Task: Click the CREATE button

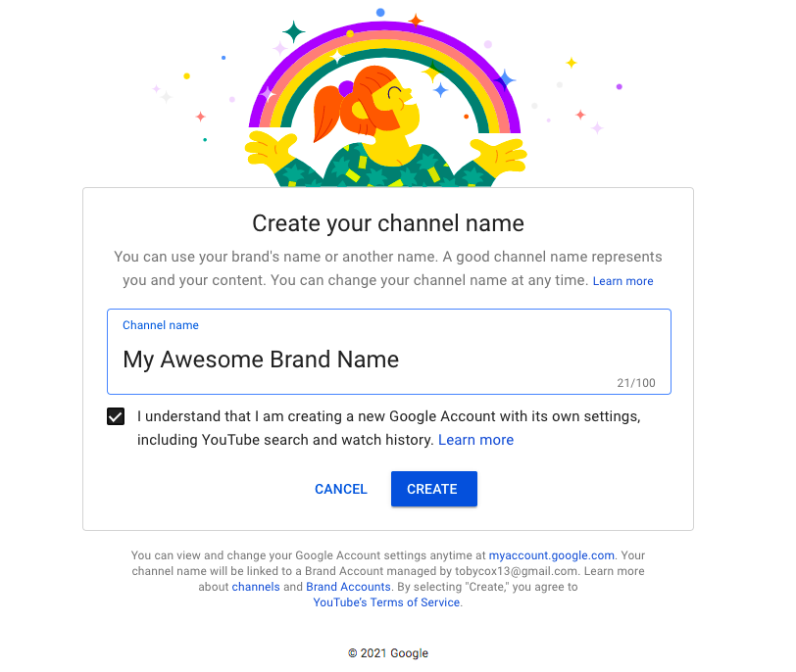Action: [x=434, y=489]
